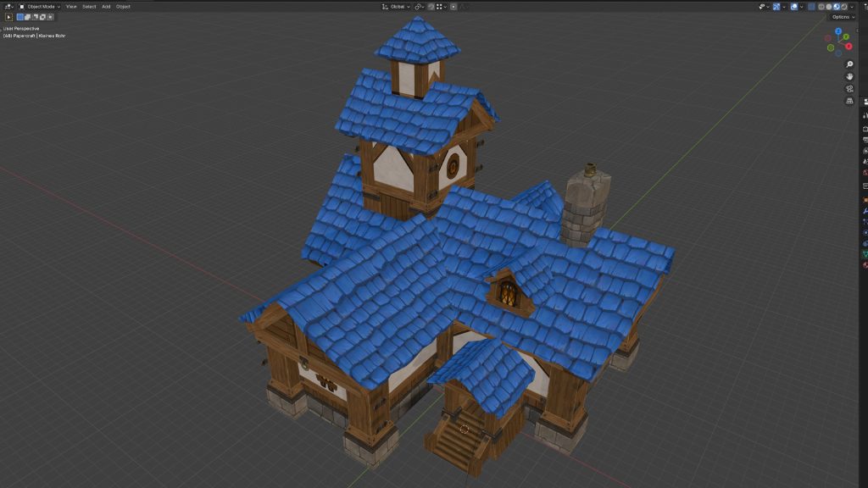
Task: Switch to material preview shading mode
Action: (x=837, y=6)
